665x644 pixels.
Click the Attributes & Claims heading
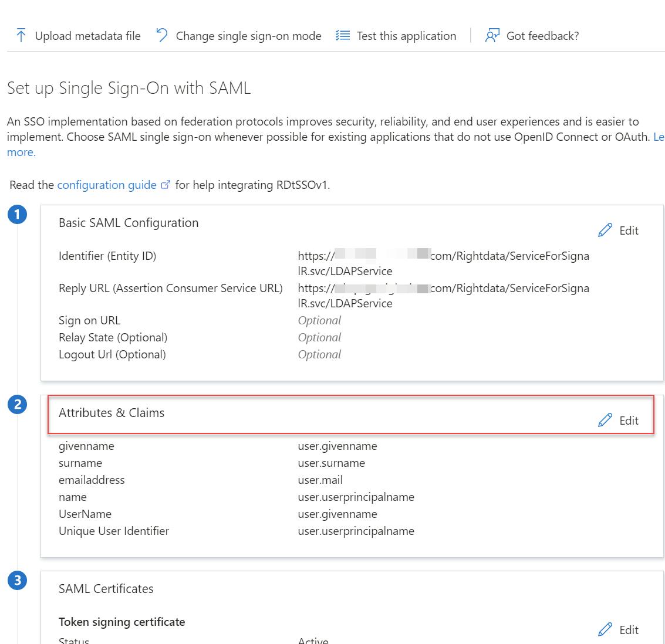coord(112,413)
